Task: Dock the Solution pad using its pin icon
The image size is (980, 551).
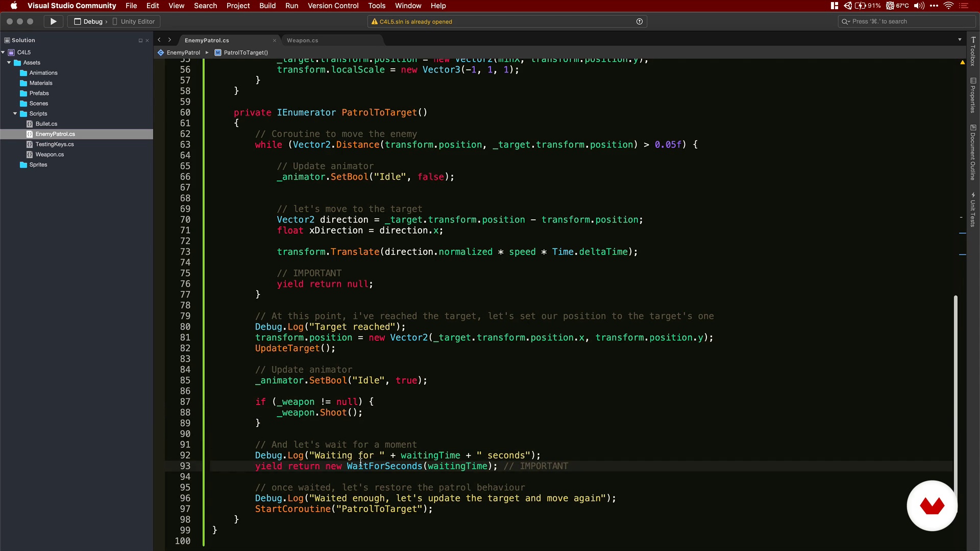Action: [140, 40]
